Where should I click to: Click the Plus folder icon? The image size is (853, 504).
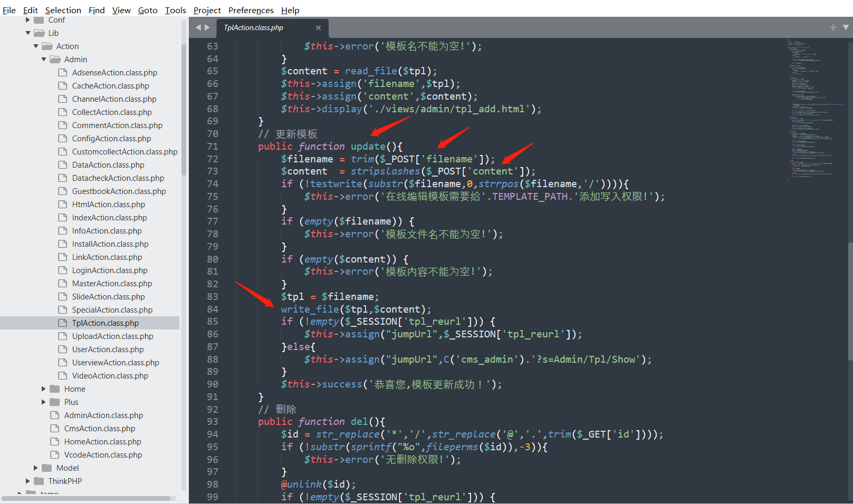coord(54,402)
